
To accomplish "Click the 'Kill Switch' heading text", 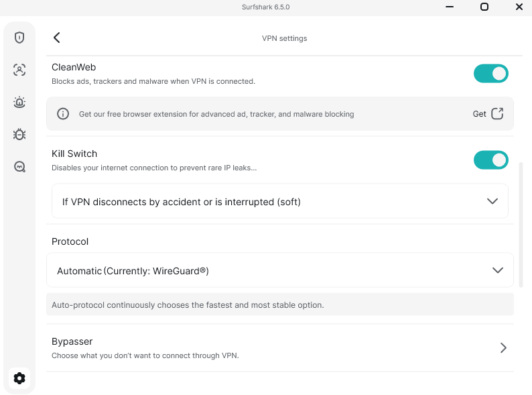I will click(x=74, y=154).
